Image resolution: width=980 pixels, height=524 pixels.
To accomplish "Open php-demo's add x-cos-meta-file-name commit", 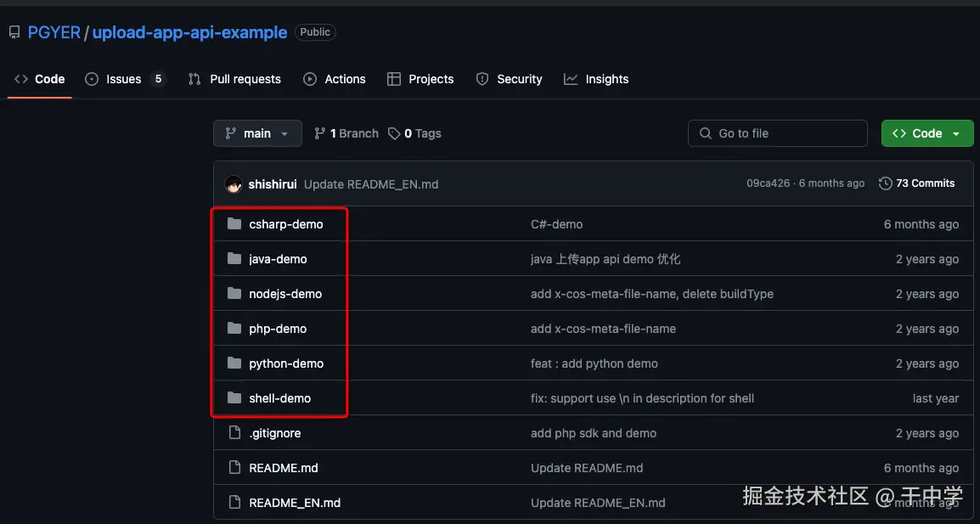I will [x=603, y=329].
